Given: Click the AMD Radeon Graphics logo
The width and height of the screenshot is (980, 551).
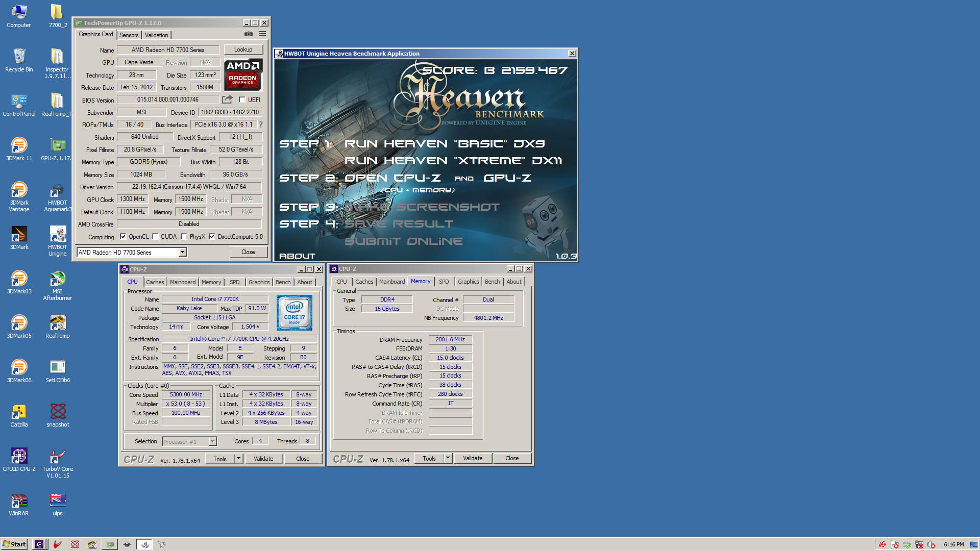Looking at the screenshot, I should 243,74.
